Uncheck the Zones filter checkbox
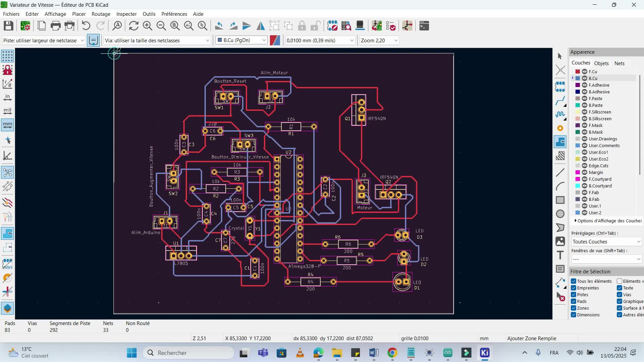This screenshot has height=362, width=644. [573, 308]
